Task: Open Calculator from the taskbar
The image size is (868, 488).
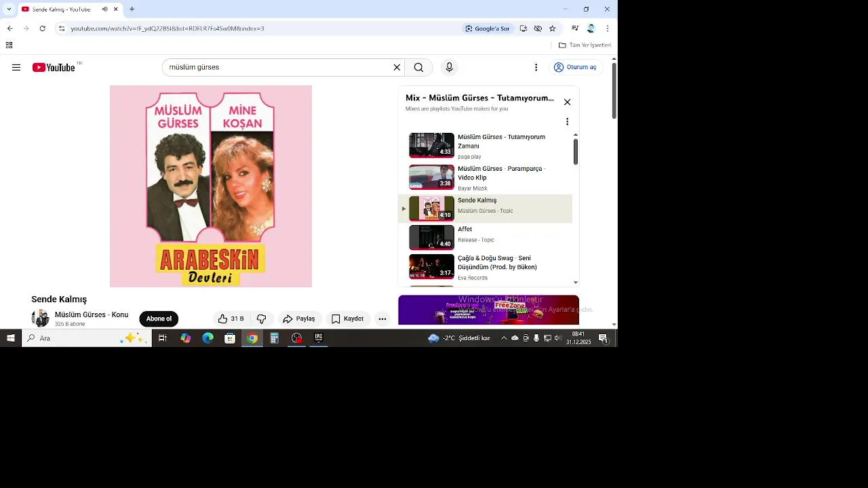Action: pos(275,338)
